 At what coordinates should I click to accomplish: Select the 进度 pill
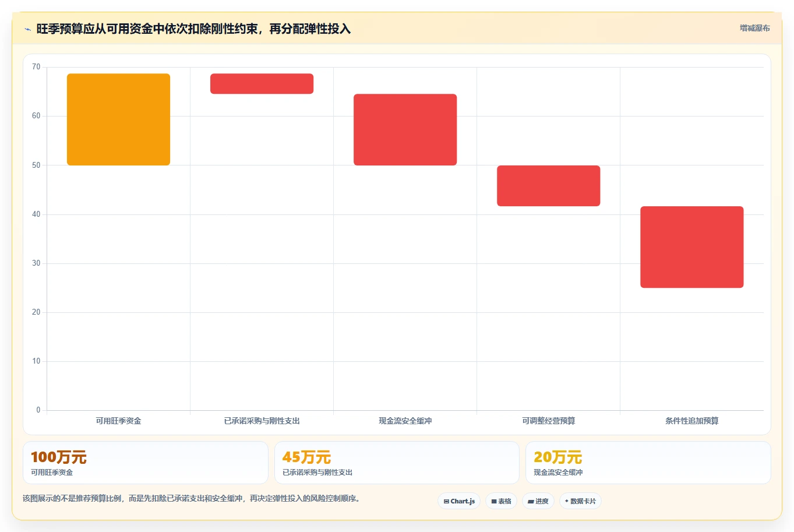point(538,501)
